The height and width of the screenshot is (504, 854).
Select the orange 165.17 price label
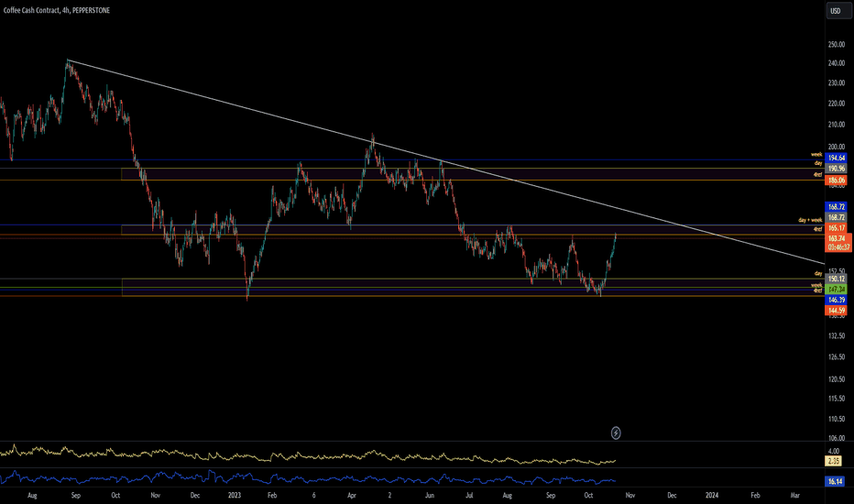836,228
